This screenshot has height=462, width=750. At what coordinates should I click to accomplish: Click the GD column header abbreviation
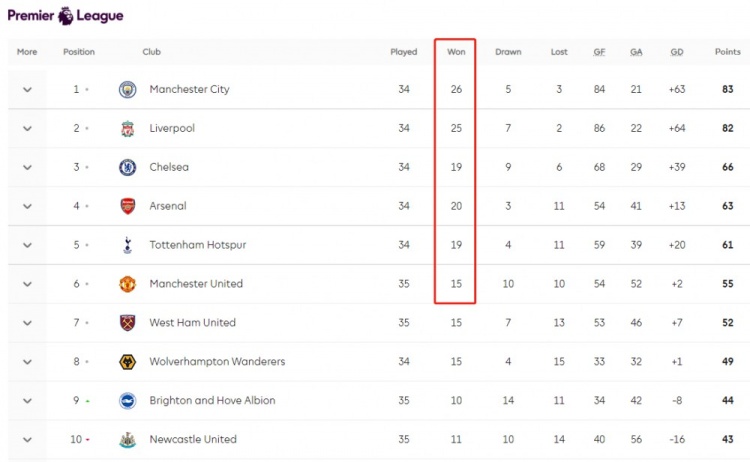coord(677,52)
